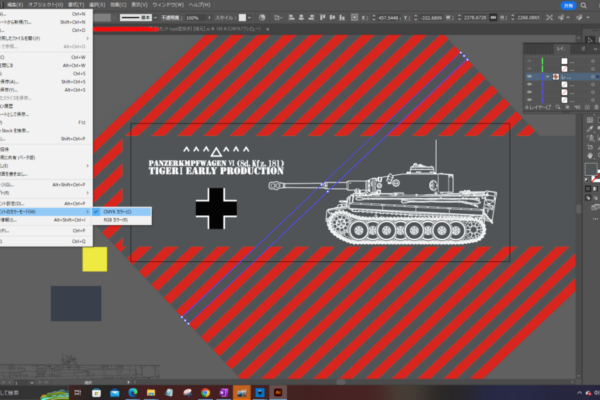Click the OneNote taskbar icon
Screen dimensions: 600x400
[224, 393]
